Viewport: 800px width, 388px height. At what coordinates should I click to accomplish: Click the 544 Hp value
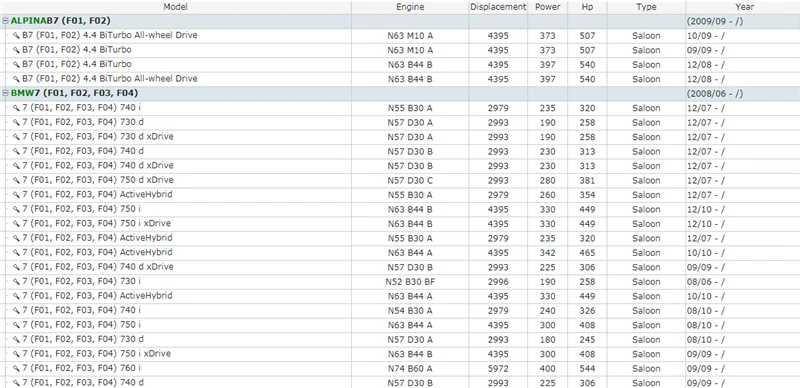587,369
